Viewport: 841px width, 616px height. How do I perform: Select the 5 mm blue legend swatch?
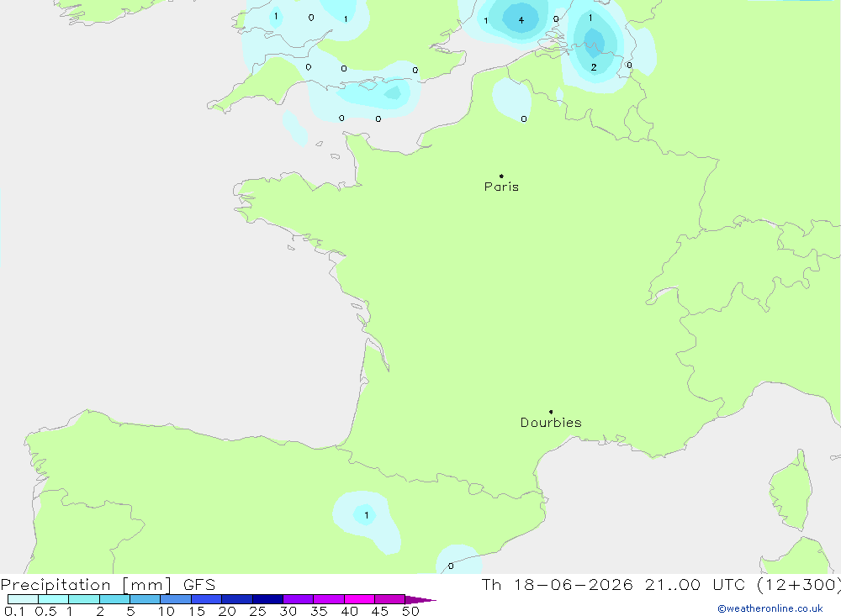pos(145,599)
